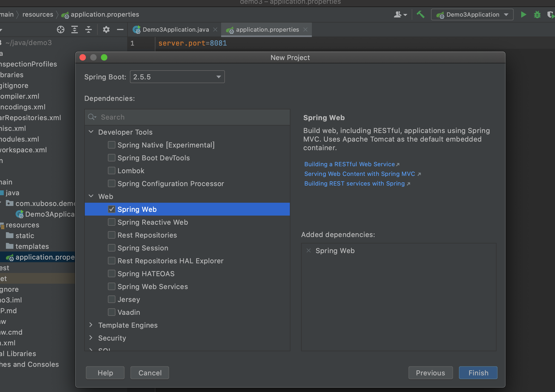Click the static folder icon

(10, 235)
